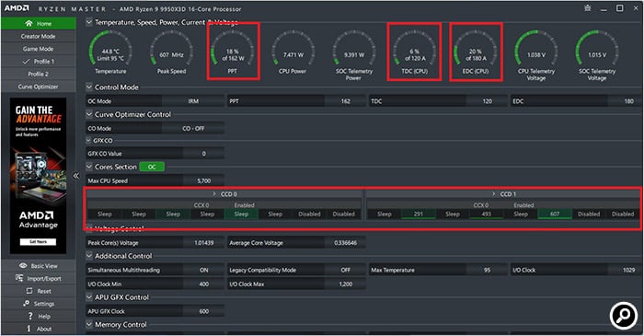Click the Home house icon

[29, 23]
